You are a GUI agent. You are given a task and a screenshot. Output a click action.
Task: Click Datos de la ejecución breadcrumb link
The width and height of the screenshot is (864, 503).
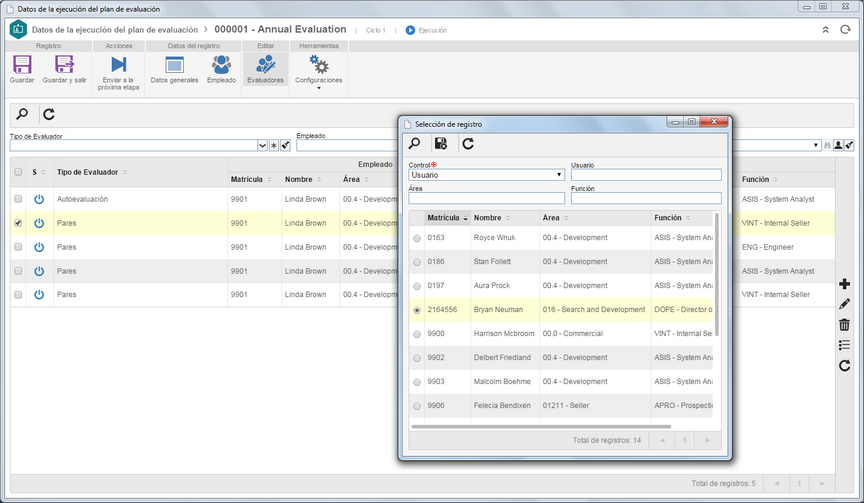pyautogui.click(x=115, y=30)
